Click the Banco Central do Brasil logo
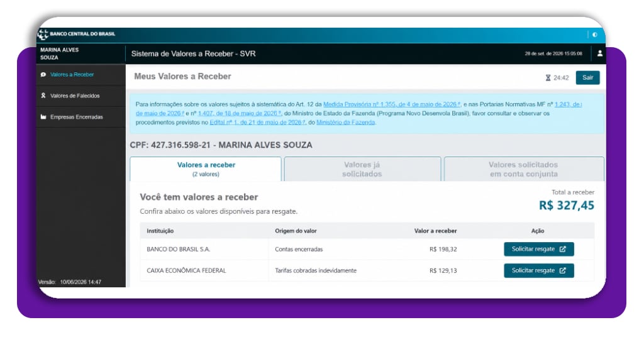Viewport: 644px width, 337px height. pos(76,34)
